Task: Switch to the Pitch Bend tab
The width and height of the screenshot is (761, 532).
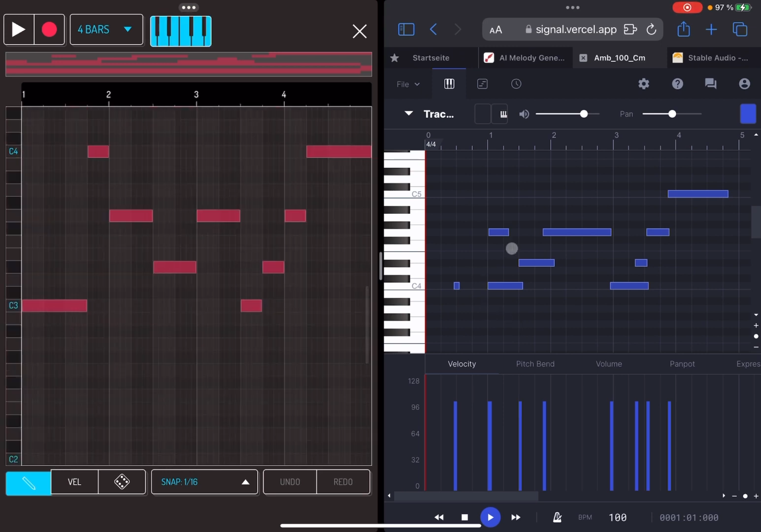Action: coord(535,364)
